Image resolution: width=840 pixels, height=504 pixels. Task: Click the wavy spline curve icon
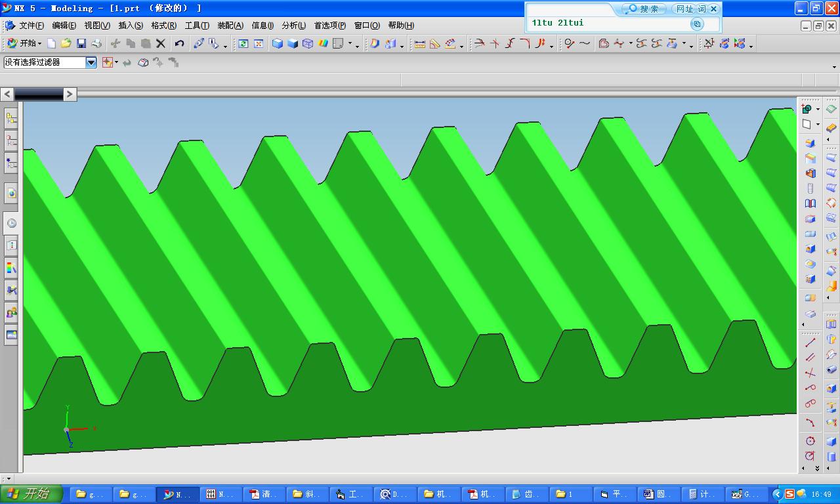point(585,44)
